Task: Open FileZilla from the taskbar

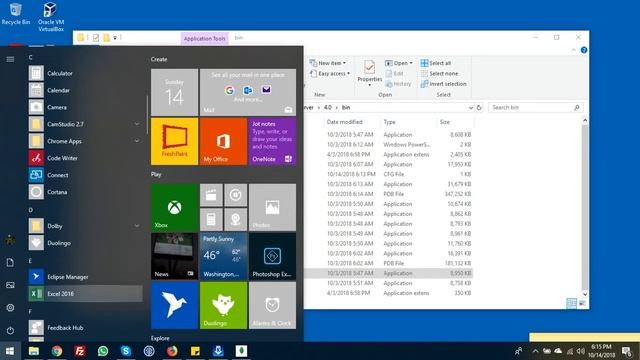Action: [80, 351]
